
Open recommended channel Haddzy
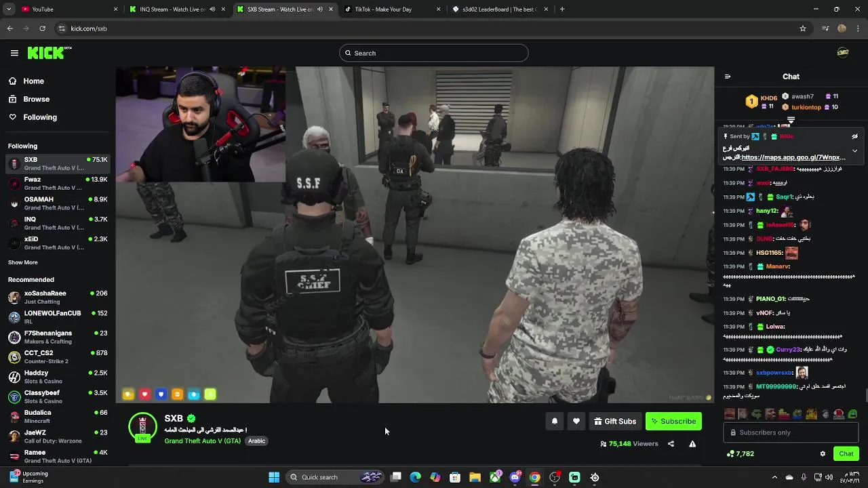[x=57, y=377]
